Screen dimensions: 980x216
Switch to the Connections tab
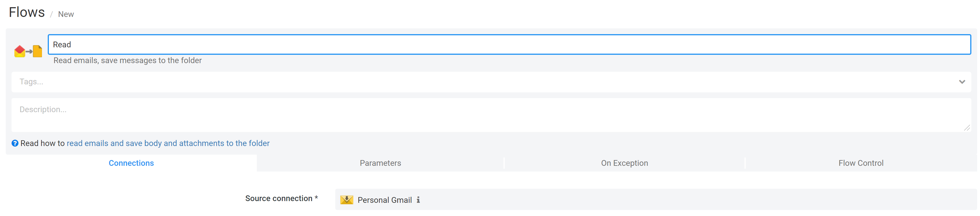(131, 163)
